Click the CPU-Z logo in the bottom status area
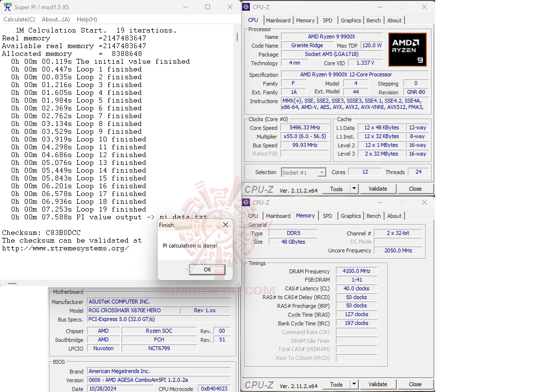This screenshot has height=392, width=560. (x=259, y=384)
